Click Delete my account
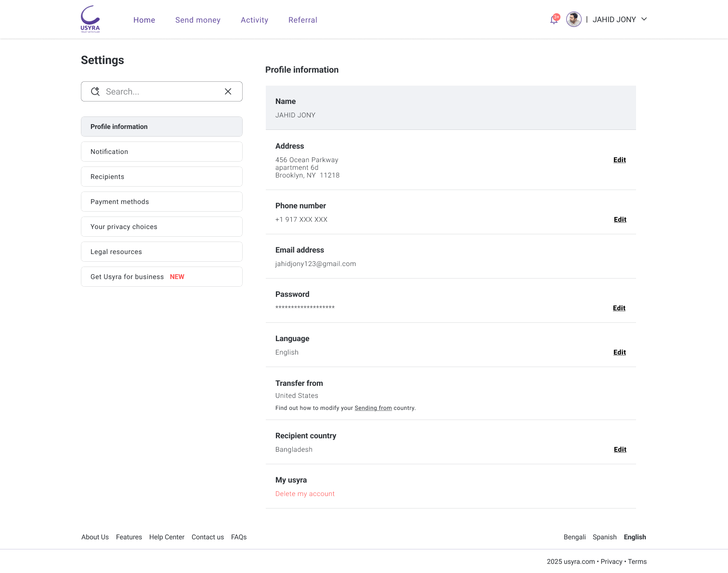 (x=305, y=494)
